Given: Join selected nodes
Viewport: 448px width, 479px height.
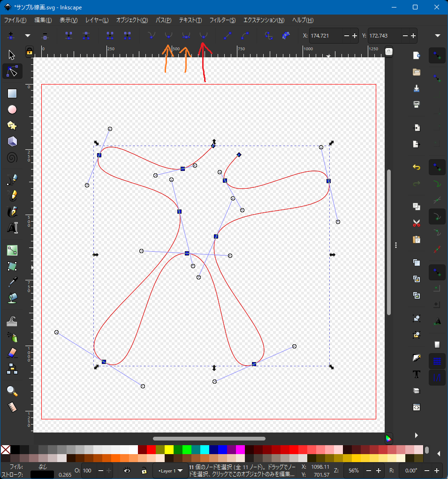Looking at the screenshot, I should (68, 36).
